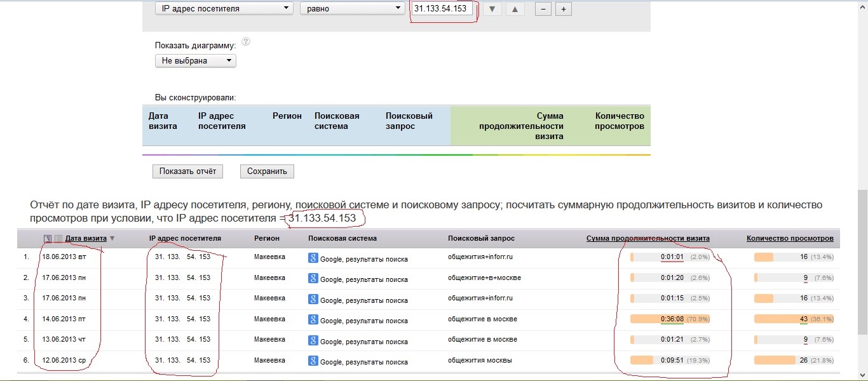Remove the filter condition with the minus button
The width and height of the screenshot is (868, 381).
pyautogui.click(x=543, y=9)
